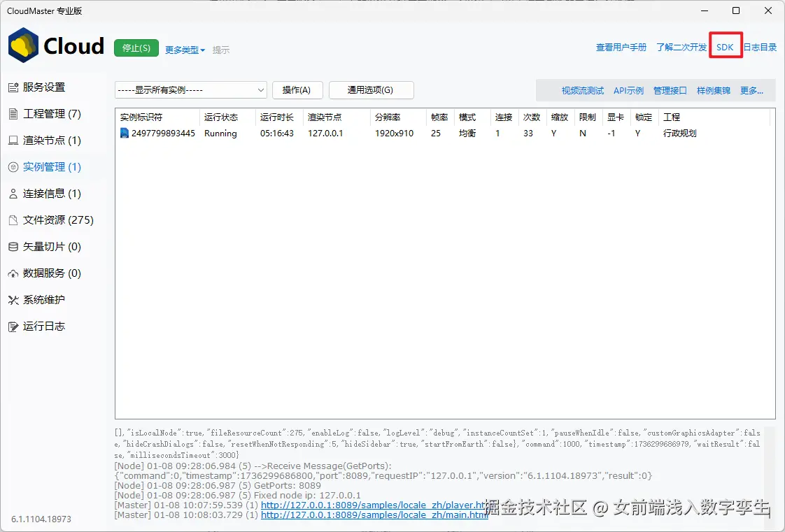The height and width of the screenshot is (532, 785).
Task: Click version number 6.1.1104.18973
Action: click(x=41, y=519)
